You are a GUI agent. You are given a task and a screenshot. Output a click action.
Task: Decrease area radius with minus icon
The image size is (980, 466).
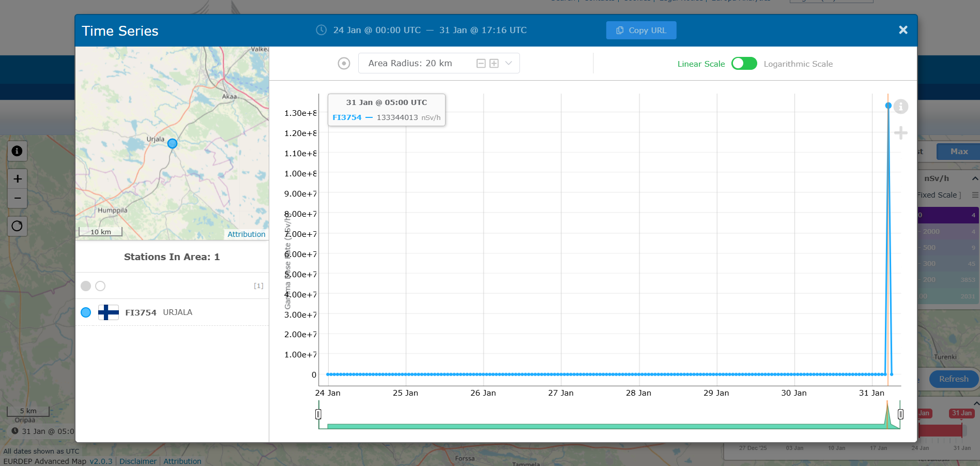coord(481,63)
